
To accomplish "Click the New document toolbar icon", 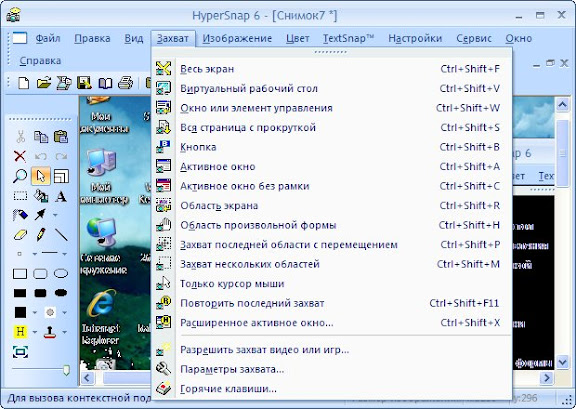I will pos(24,83).
